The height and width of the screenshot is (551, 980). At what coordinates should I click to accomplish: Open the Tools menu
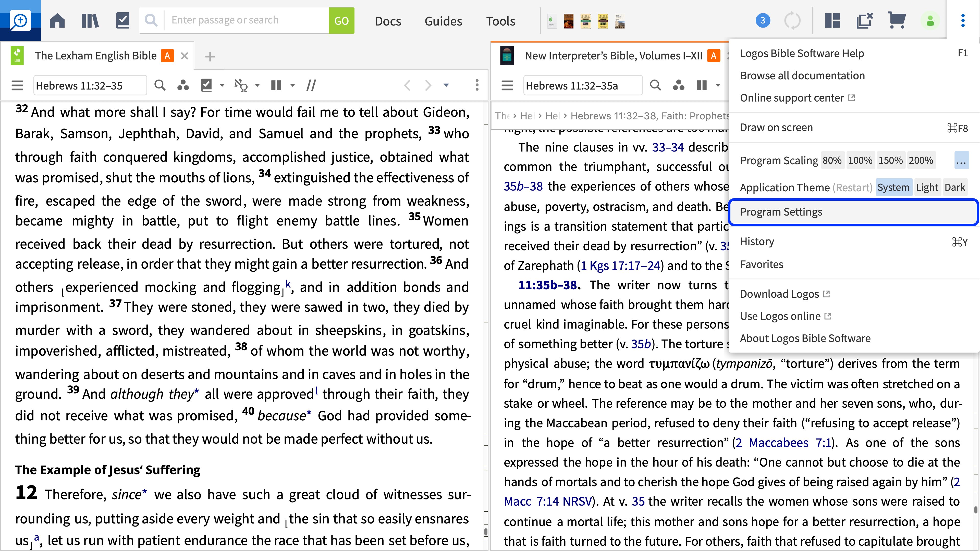pyautogui.click(x=500, y=21)
